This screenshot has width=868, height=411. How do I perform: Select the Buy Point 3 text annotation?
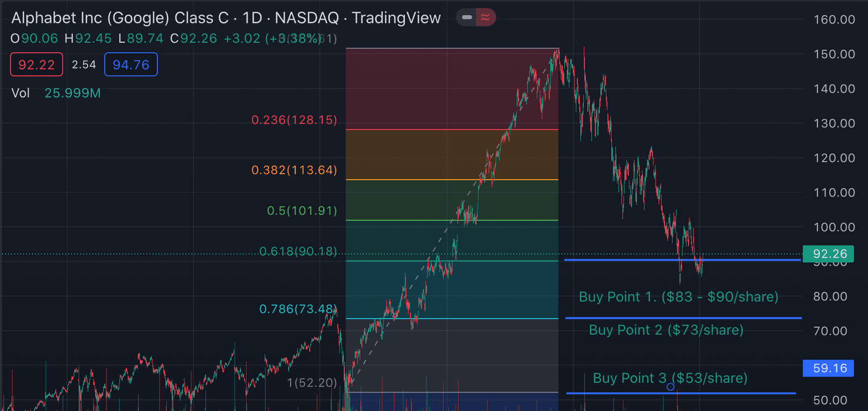[669, 378]
